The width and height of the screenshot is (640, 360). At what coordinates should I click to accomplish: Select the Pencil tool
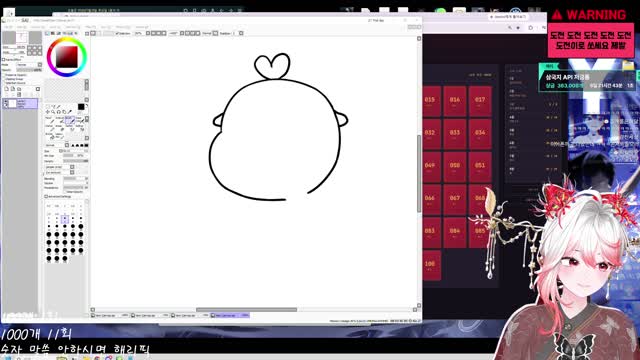pos(49,120)
